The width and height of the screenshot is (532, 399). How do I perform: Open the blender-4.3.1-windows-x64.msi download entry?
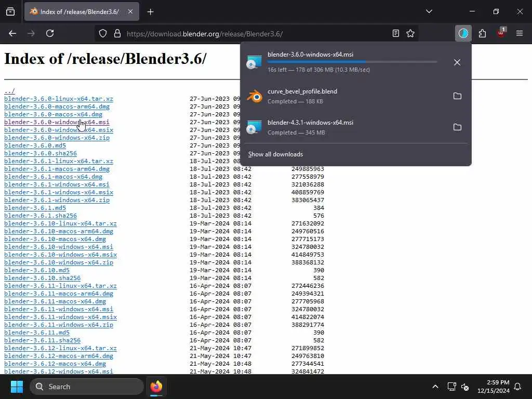(344, 127)
